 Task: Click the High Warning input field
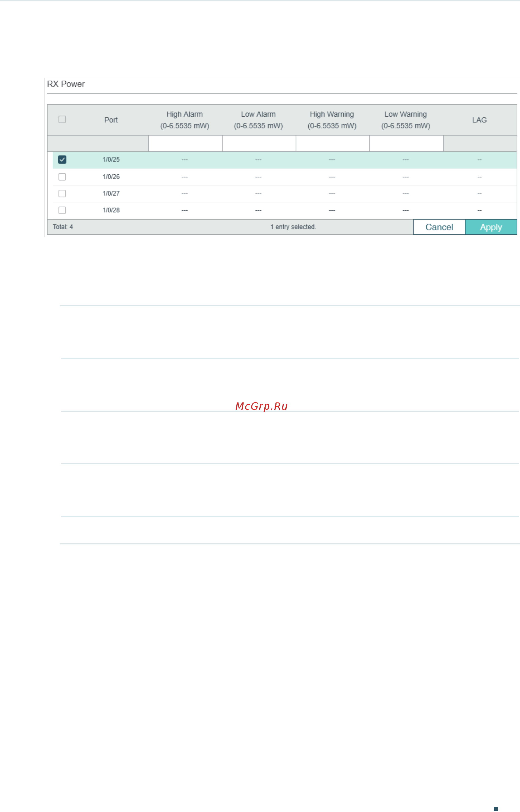[x=333, y=143]
